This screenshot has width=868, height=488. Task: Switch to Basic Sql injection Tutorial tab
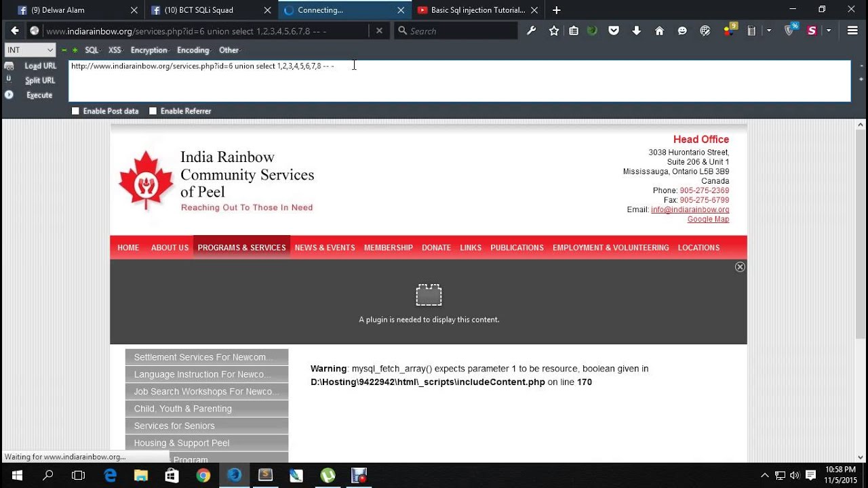pos(478,10)
